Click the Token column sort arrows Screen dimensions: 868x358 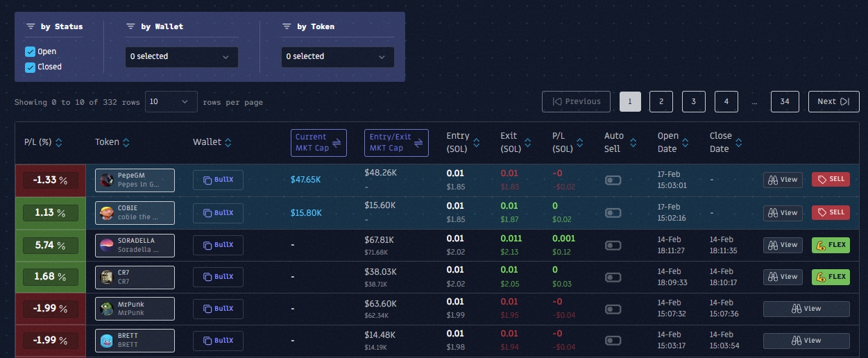click(126, 142)
